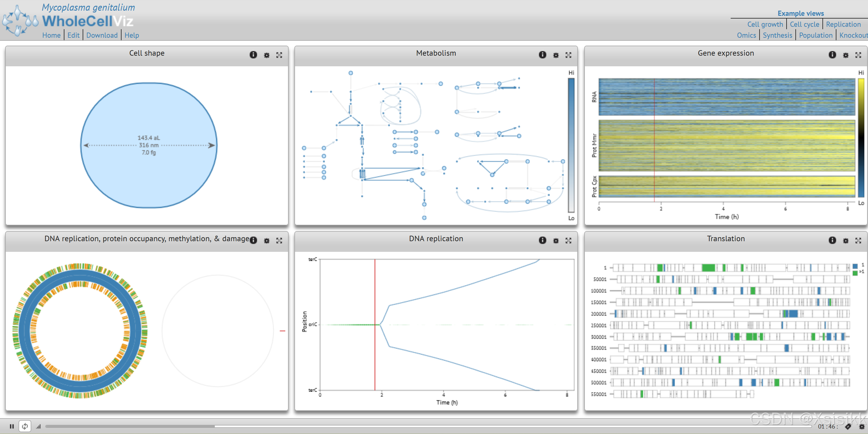The height and width of the screenshot is (434, 868).
Task: Open the Help menu
Action: (132, 35)
